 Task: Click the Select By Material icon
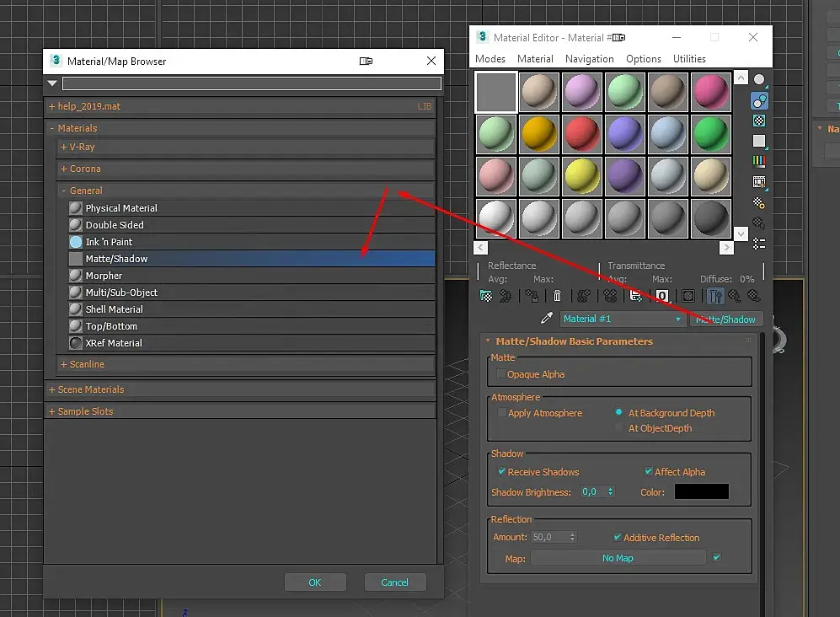(x=759, y=223)
